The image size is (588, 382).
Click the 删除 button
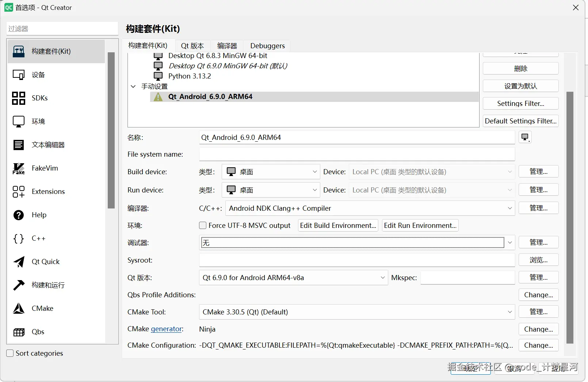(x=520, y=68)
